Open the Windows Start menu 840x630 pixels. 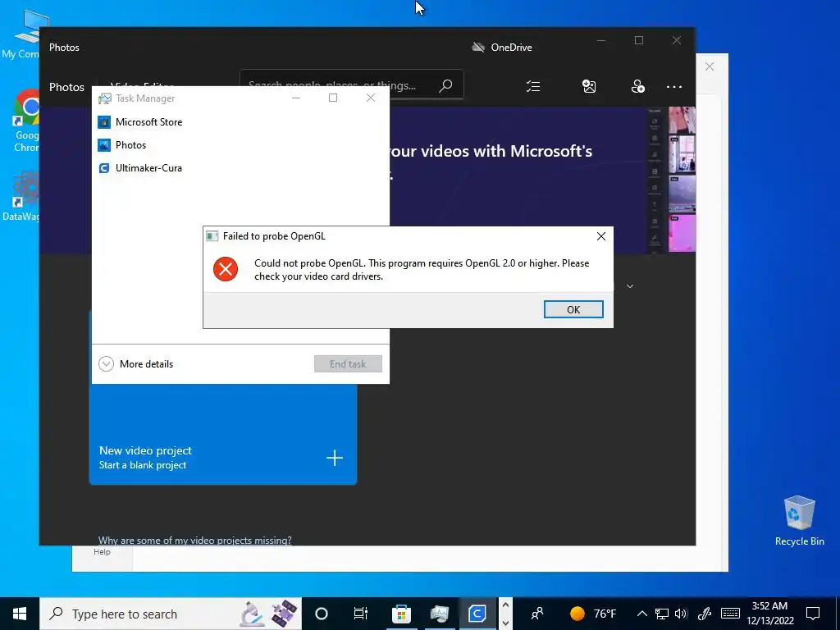[x=20, y=614]
